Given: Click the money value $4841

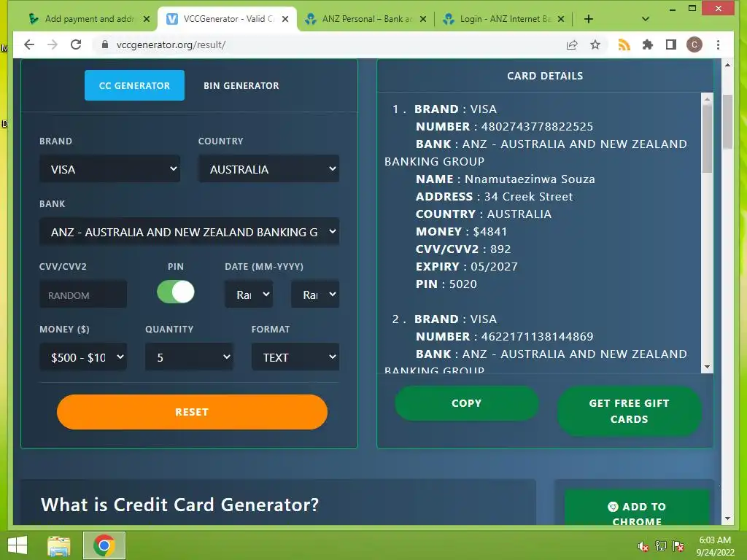Looking at the screenshot, I should (489, 231).
